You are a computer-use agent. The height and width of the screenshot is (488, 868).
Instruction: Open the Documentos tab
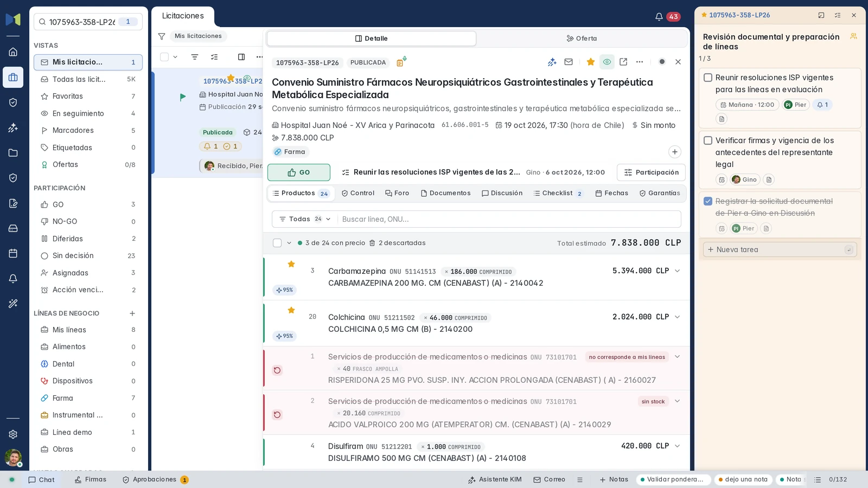point(445,193)
